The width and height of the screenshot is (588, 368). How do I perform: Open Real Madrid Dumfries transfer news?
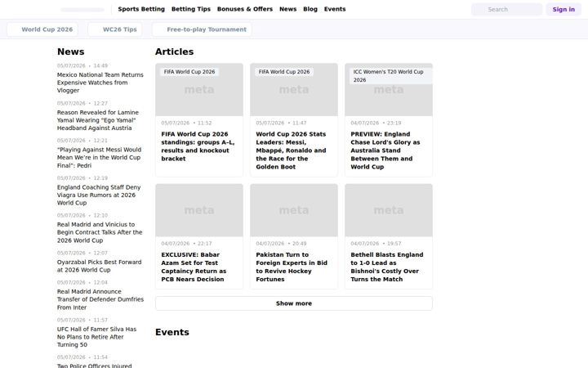[100, 299]
